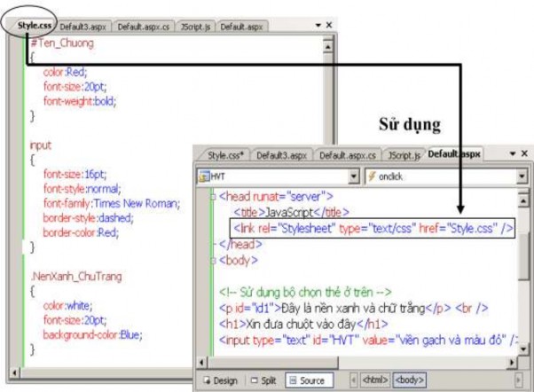Click the font-family:Times New Roman; line
The image size is (534, 392).
[112, 204]
